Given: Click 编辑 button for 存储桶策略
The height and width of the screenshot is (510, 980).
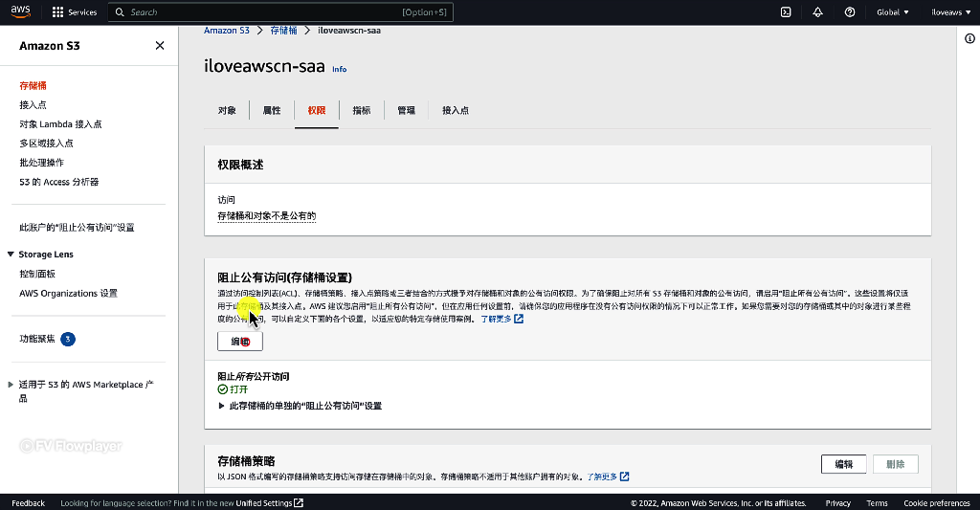Looking at the screenshot, I should [844, 464].
